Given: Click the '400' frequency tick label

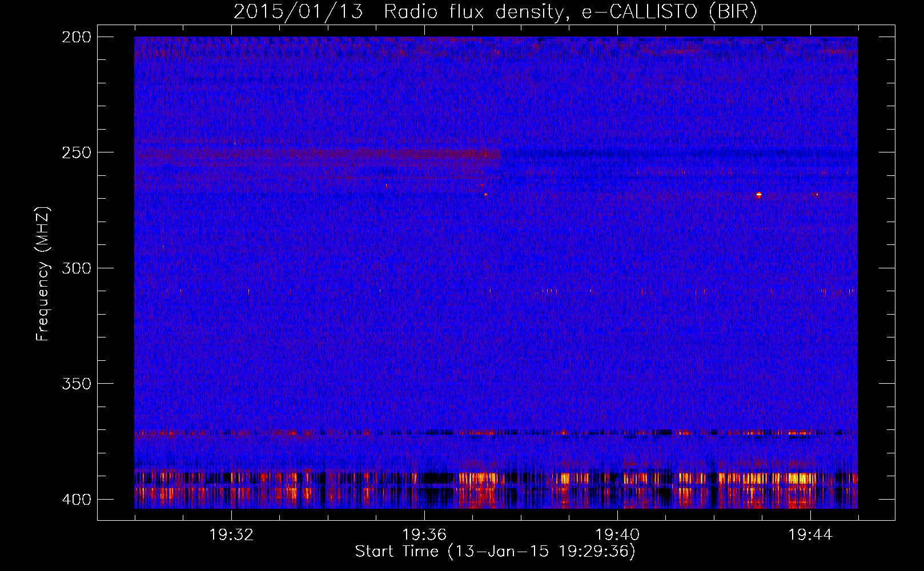Looking at the screenshot, I should click(77, 500).
